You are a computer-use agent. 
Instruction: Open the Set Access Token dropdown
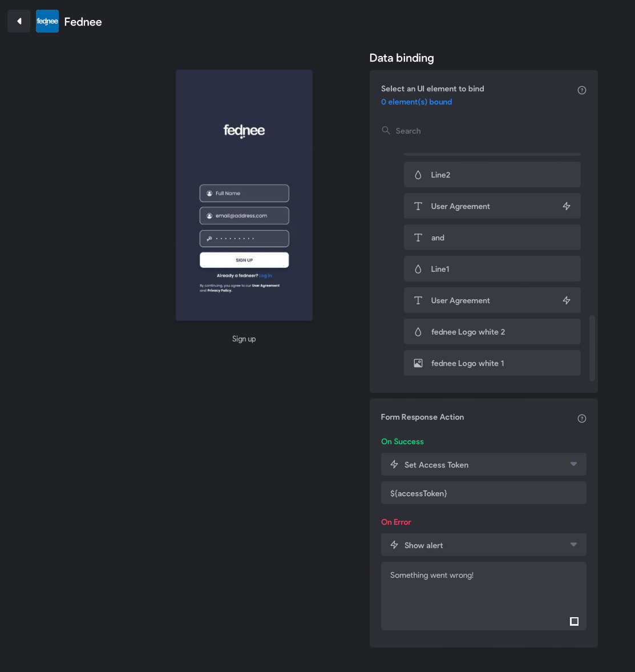[x=483, y=465]
